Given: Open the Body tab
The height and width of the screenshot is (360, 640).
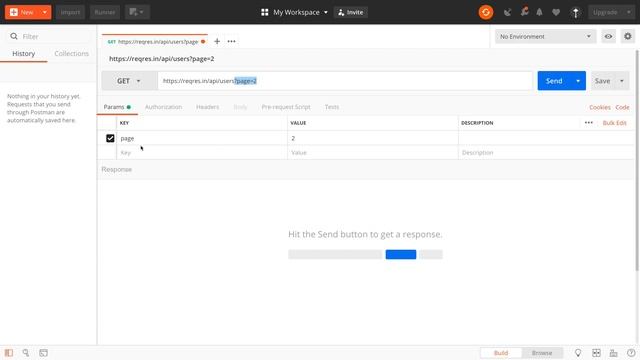Looking at the screenshot, I should 240,107.
